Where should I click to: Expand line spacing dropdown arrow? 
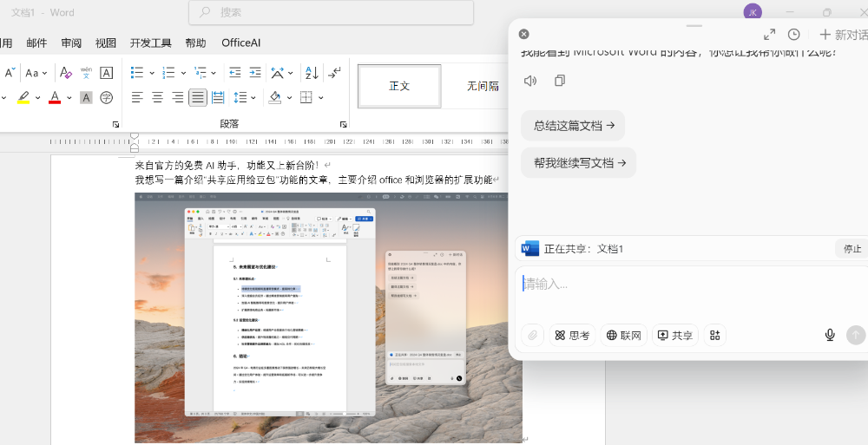coord(253,98)
